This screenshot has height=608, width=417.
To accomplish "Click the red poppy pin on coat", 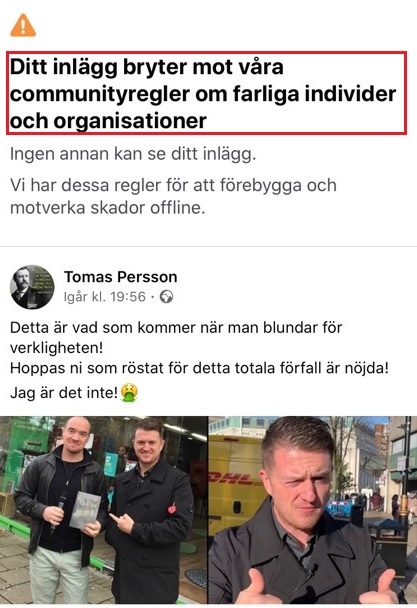I will click(172, 508).
